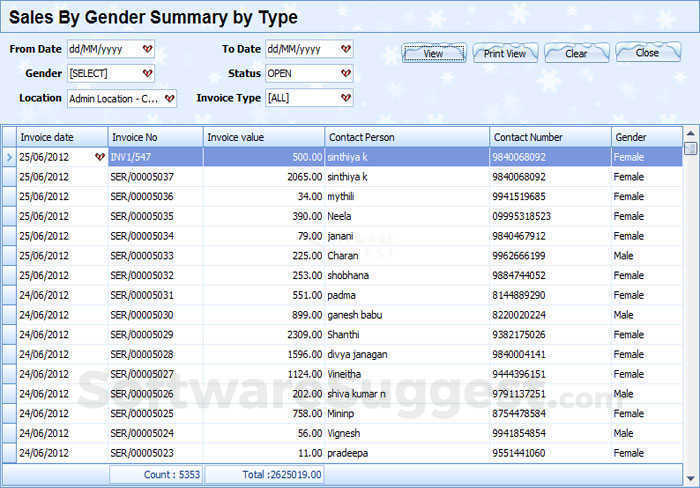Screen dimensions: 700x488
Task: Sort by the Gender column header
Action: pyautogui.click(x=647, y=137)
